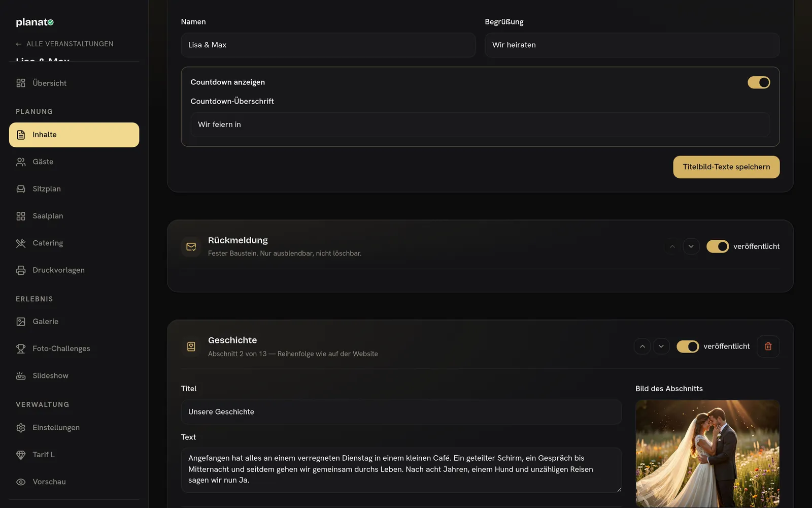812x508 pixels.
Task: Toggle Rückmeldung veröffentlicht switch
Action: coord(718,246)
